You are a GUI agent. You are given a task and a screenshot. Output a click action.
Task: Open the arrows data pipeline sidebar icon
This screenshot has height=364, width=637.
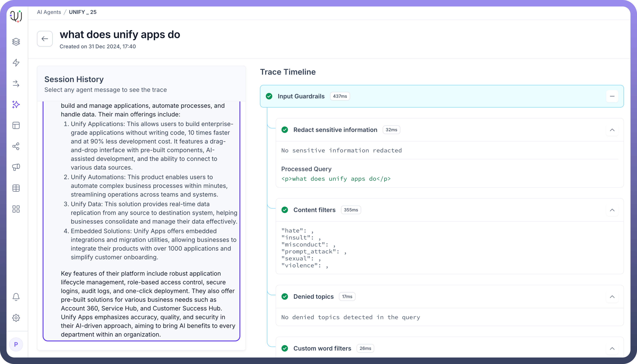tap(16, 84)
